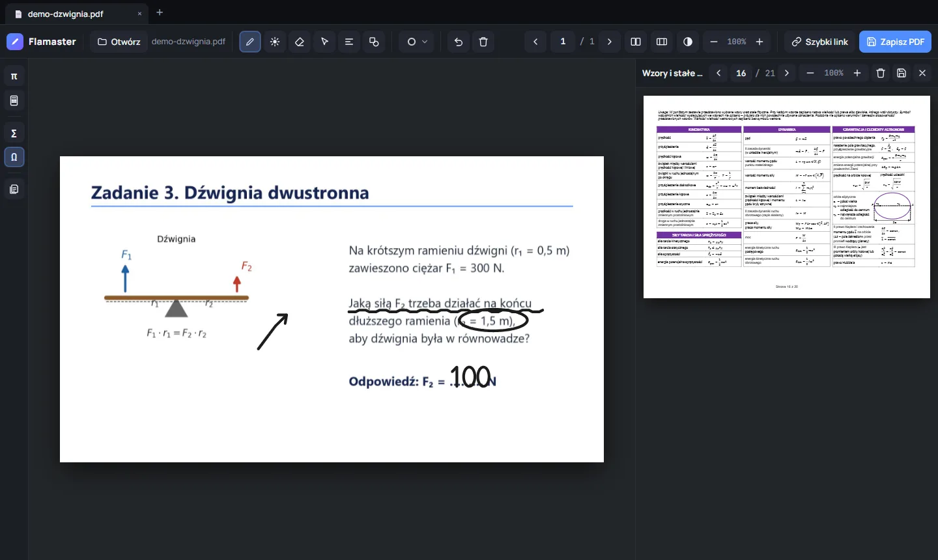
Task: Save the Wzory i stałe panel document
Action: pos(902,73)
